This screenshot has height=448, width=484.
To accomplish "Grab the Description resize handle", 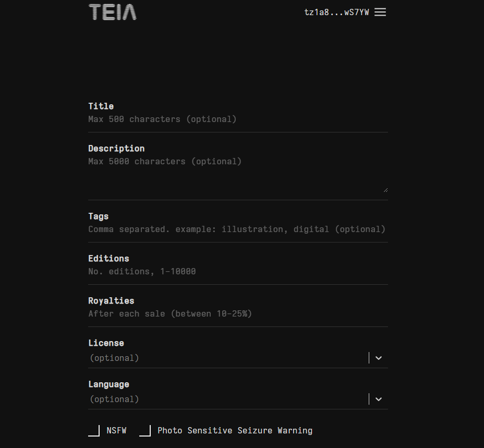I will click(385, 190).
